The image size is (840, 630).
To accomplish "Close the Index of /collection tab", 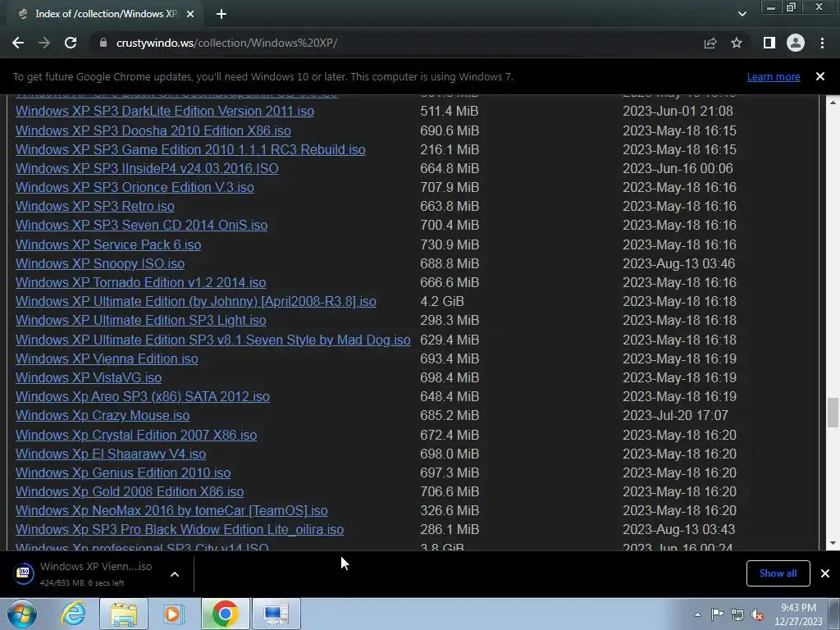I will click(190, 14).
